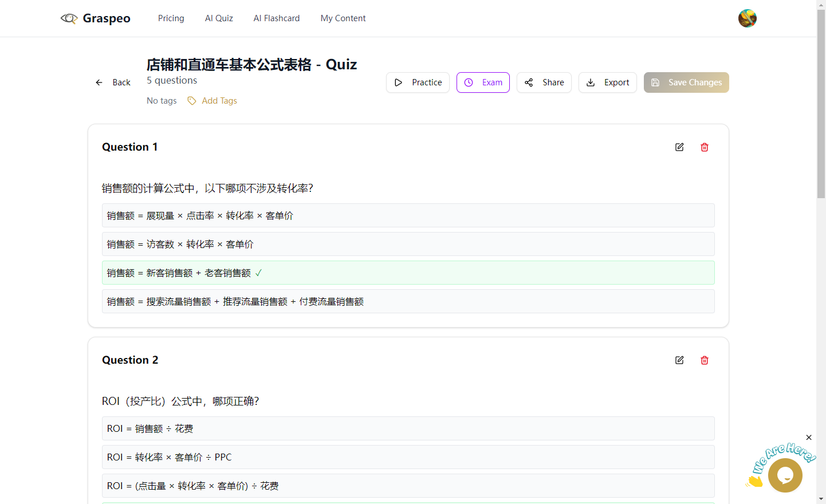Open the Export options
Screen dimensions: 826x504
[x=607, y=82]
